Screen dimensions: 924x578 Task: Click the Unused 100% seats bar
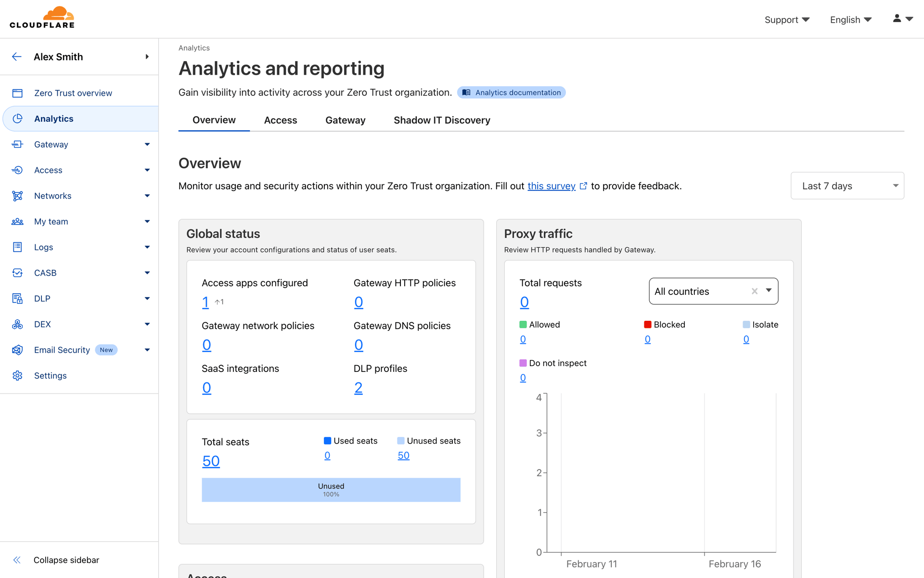click(x=331, y=490)
